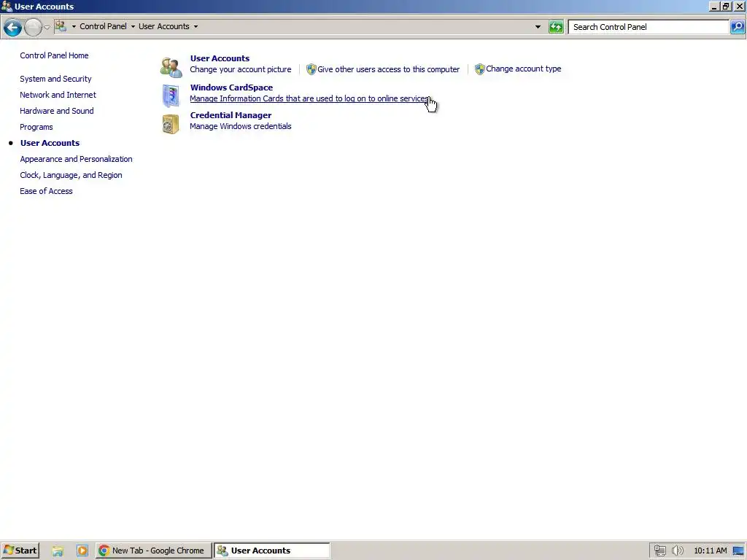The height and width of the screenshot is (560, 747).
Task: Expand the arrow after Control Panel breadcrumb
Action: pyautogui.click(x=133, y=27)
